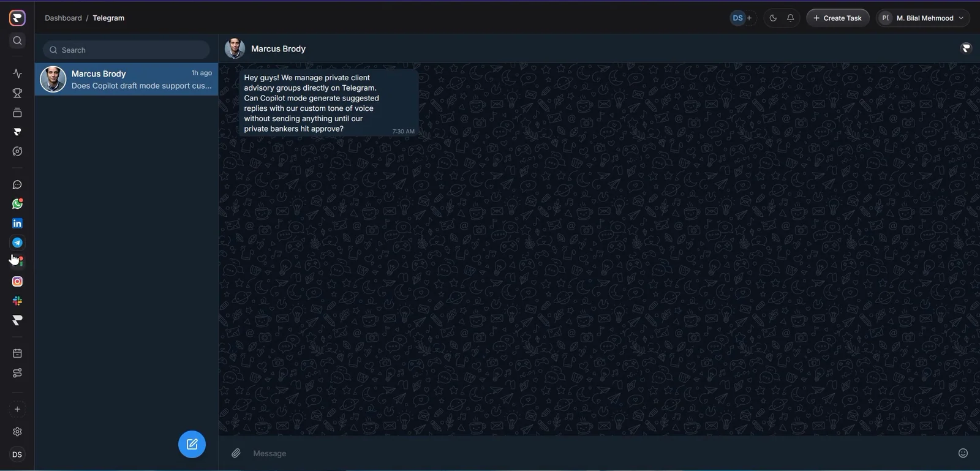The height and width of the screenshot is (471, 980).
Task: Expand the M. Bilal Mehmood account dropdown
Action: (923, 18)
